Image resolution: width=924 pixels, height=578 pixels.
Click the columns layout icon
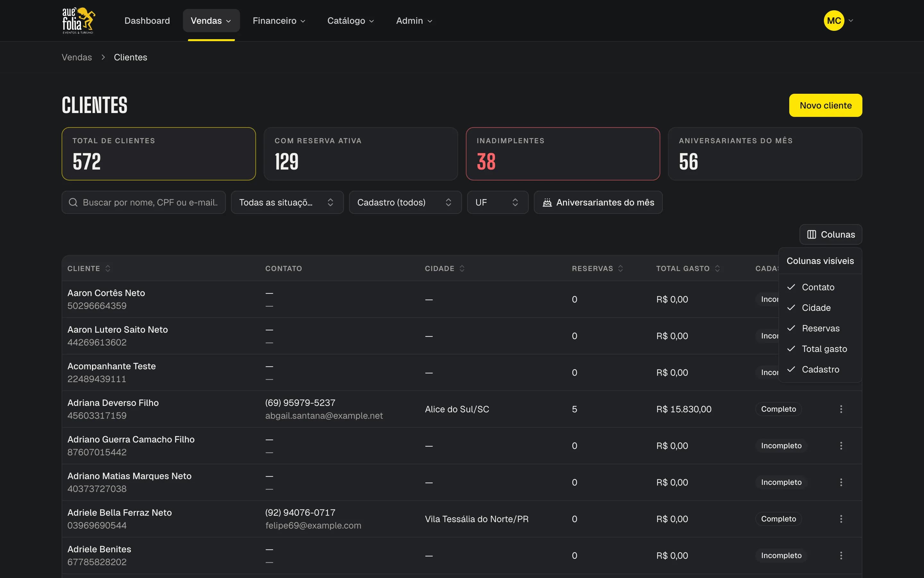(x=811, y=234)
